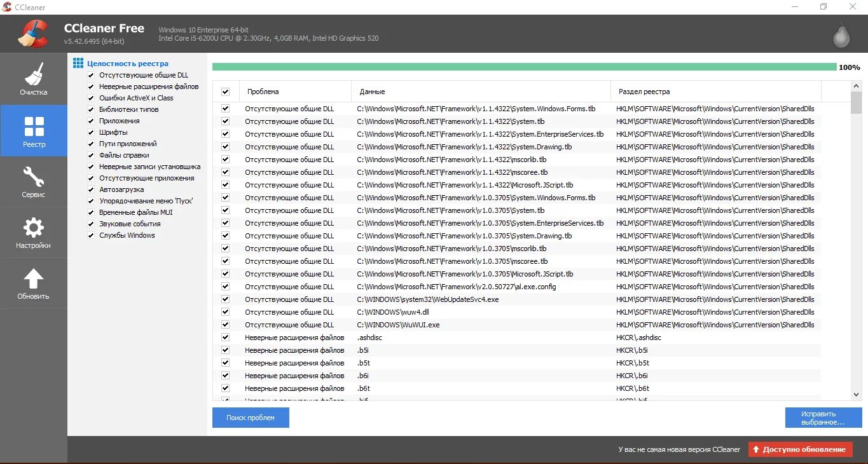The height and width of the screenshot is (464, 868).
Task: Uncheck the .b6t extension row
Action: click(225, 388)
